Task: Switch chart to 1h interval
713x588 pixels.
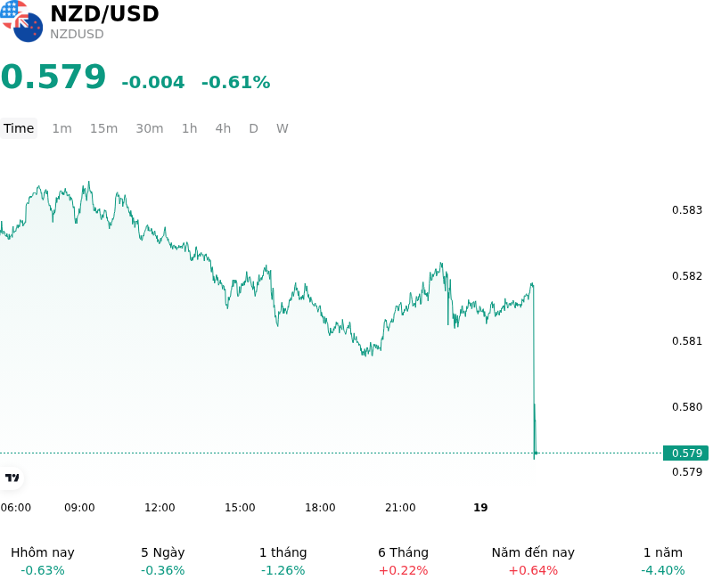Action: tap(190, 128)
